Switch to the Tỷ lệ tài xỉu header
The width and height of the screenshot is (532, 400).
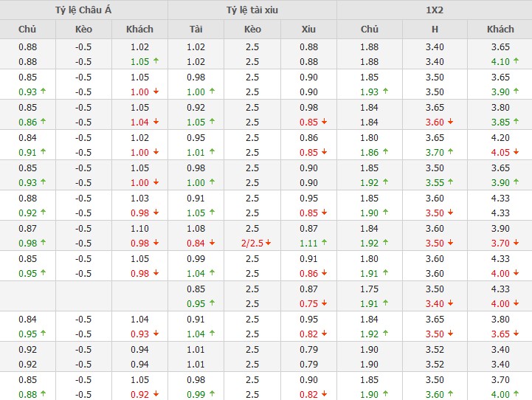click(x=252, y=10)
